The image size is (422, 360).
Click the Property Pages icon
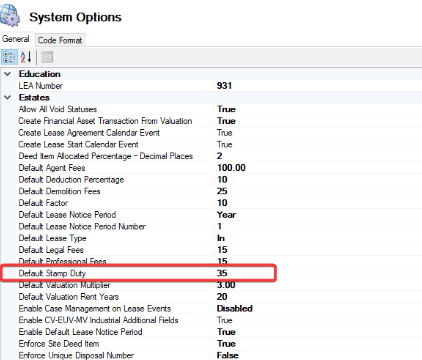click(47, 57)
